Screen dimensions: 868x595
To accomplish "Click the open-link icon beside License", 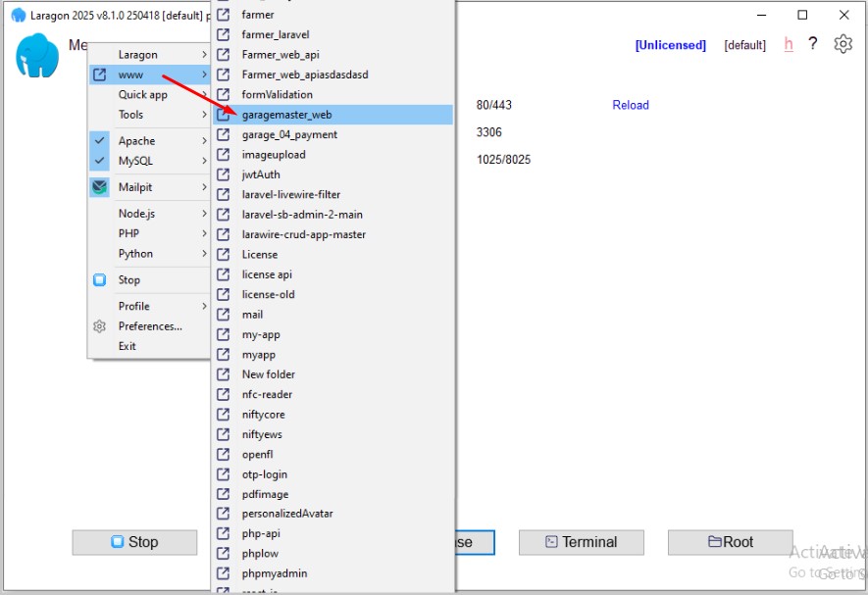I will 223,254.
